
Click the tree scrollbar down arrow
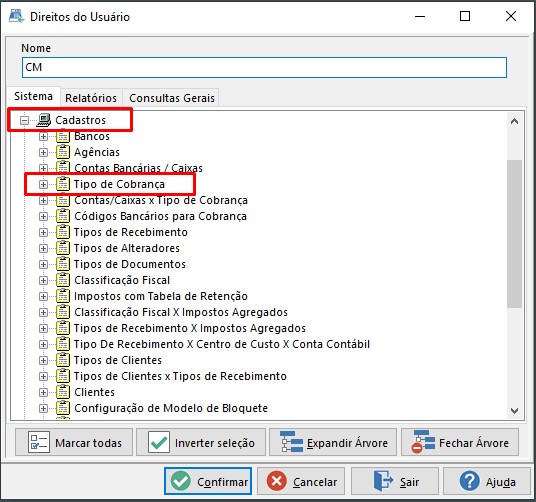[514, 410]
